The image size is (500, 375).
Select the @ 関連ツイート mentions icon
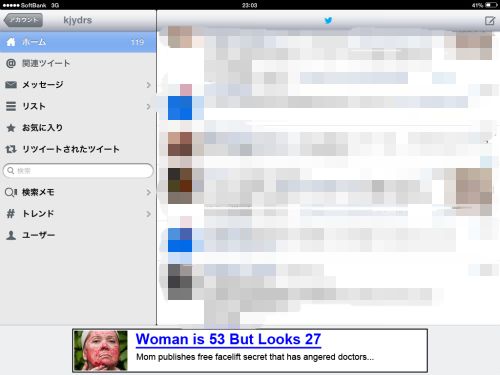11,63
